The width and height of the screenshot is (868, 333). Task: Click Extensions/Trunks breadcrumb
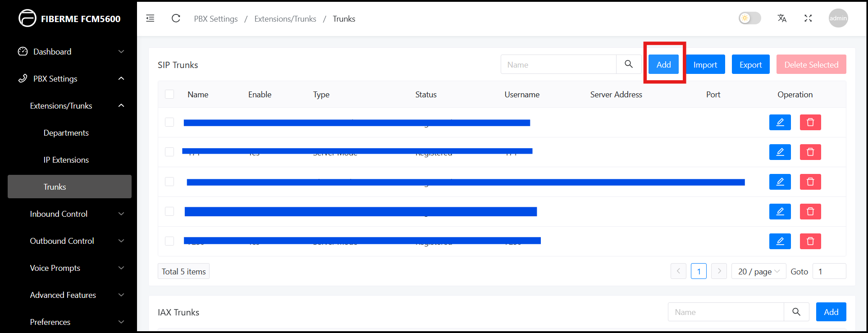click(x=285, y=19)
